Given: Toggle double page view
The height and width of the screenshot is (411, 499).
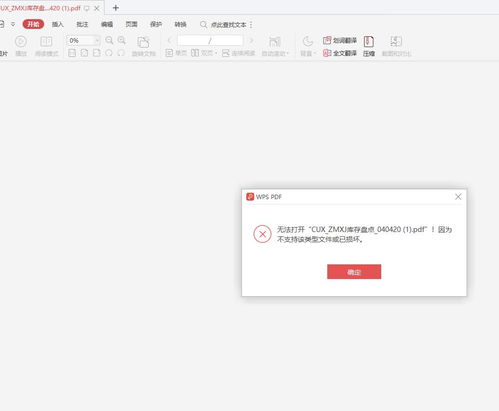Looking at the screenshot, I should coord(204,53).
